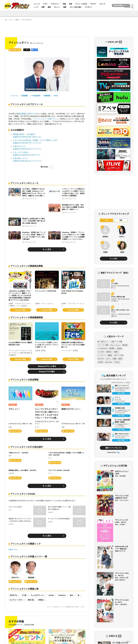This screenshot has width=138, height=644.
Task: Click related person tag ロングコートダディ
Action: 17,600
